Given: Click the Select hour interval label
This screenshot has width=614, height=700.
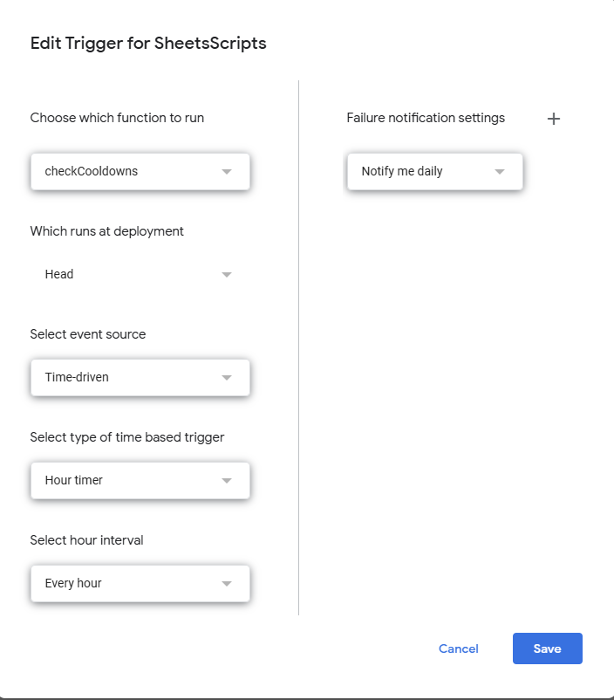Looking at the screenshot, I should 86,540.
